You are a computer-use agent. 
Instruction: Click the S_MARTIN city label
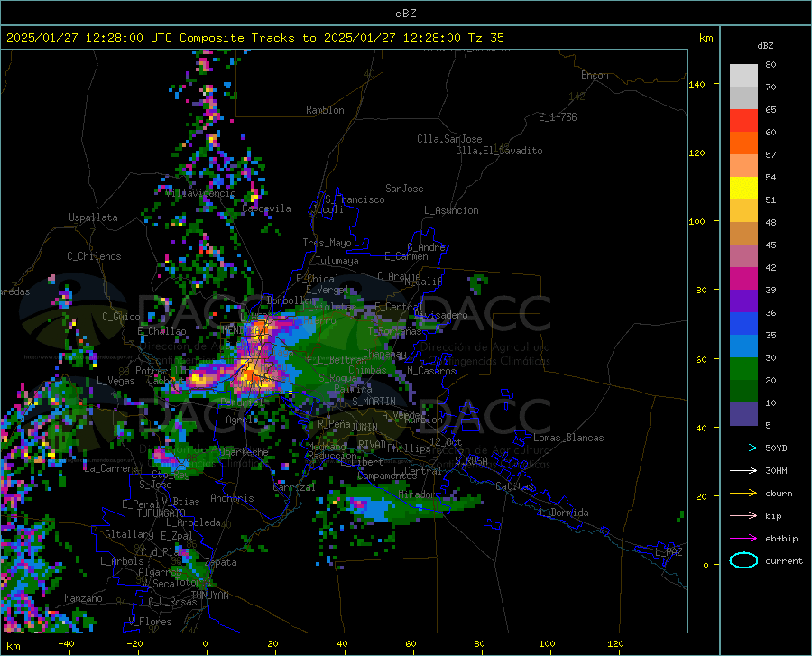[374, 402]
